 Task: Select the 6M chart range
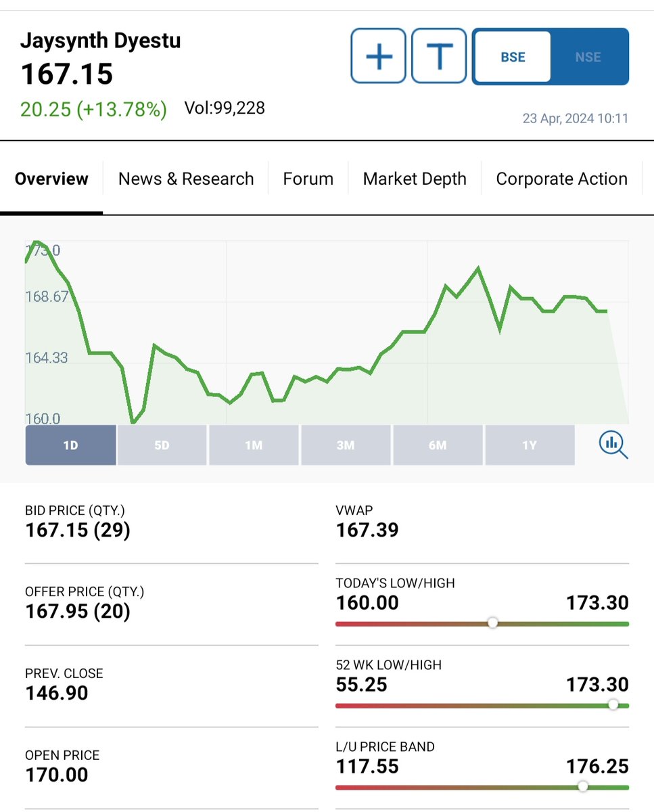pos(438,445)
